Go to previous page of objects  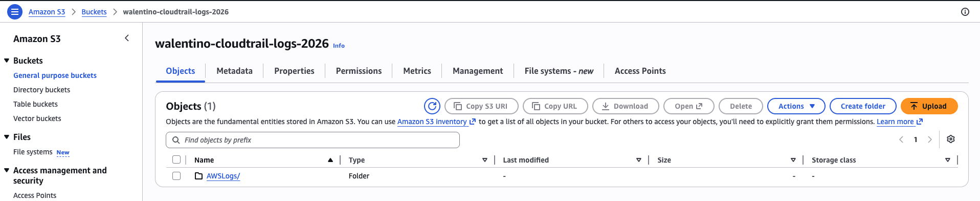(901, 139)
